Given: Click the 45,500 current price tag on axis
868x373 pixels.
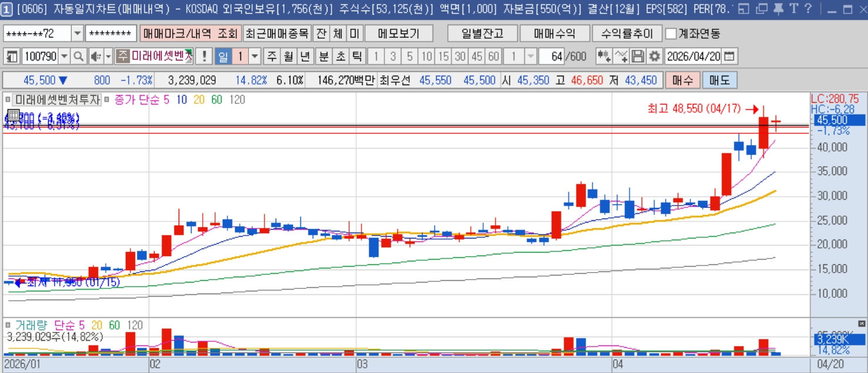Looking at the screenshot, I should 839,120.
